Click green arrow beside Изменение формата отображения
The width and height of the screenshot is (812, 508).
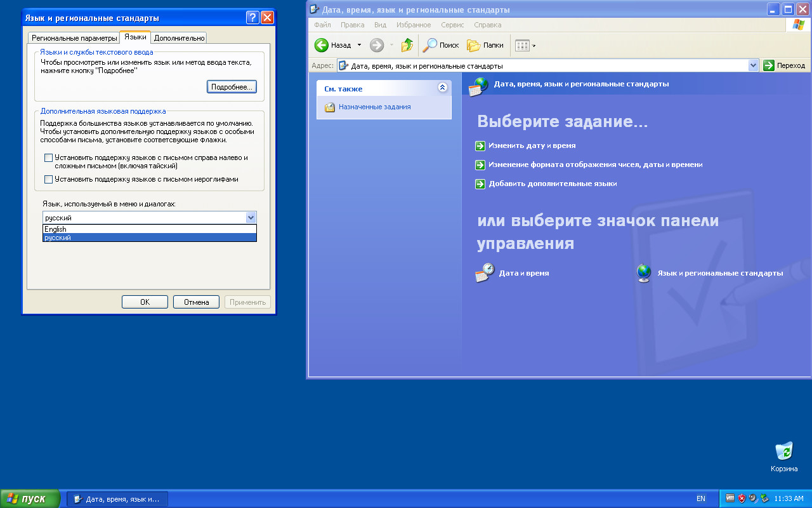tap(480, 165)
